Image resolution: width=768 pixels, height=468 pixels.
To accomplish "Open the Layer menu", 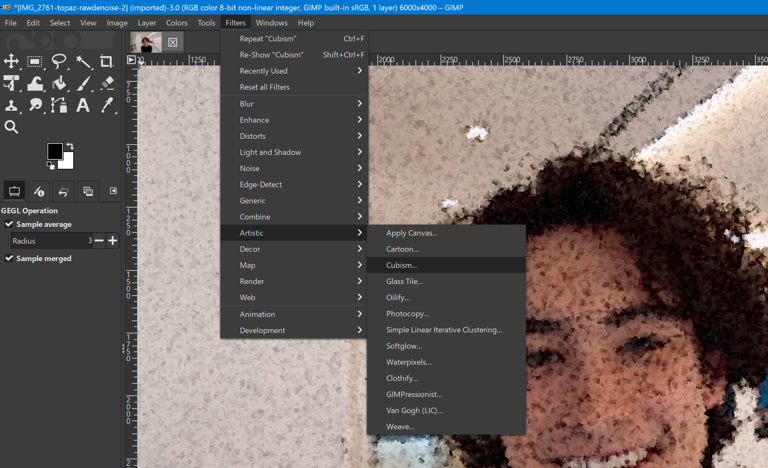I will pos(146,23).
